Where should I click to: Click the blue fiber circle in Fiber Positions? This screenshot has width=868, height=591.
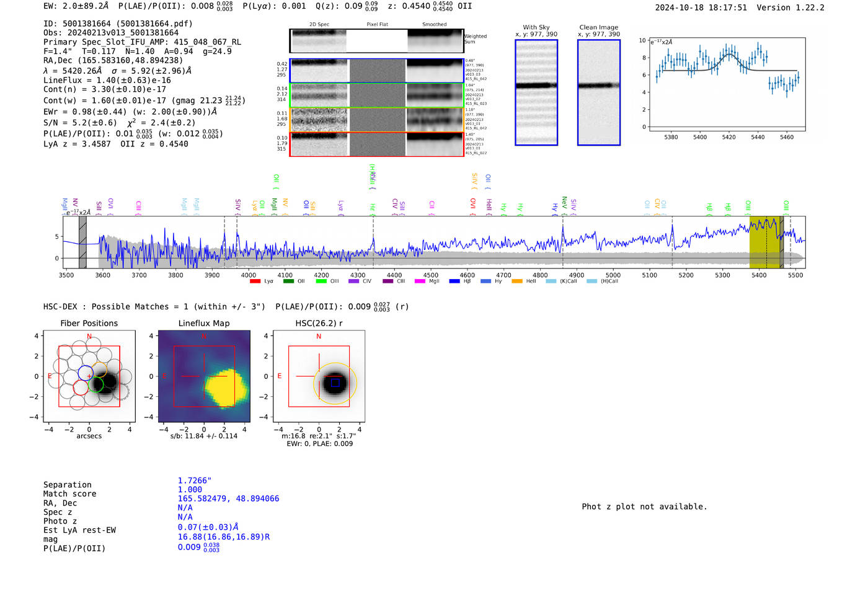pyautogui.click(x=86, y=373)
